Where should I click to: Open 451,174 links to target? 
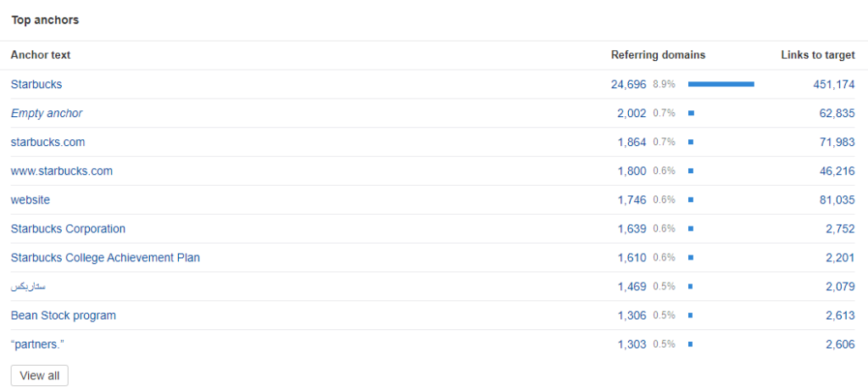pos(834,84)
